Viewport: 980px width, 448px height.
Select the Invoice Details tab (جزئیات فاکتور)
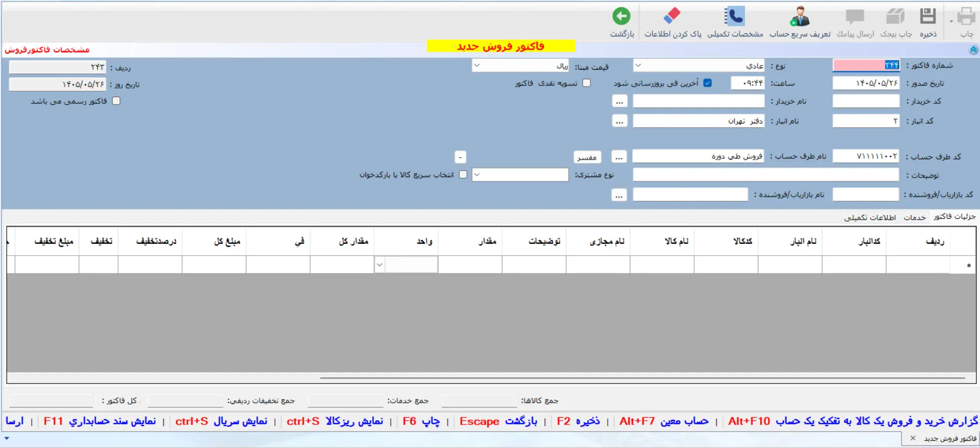pyautogui.click(x=954, y=217)
